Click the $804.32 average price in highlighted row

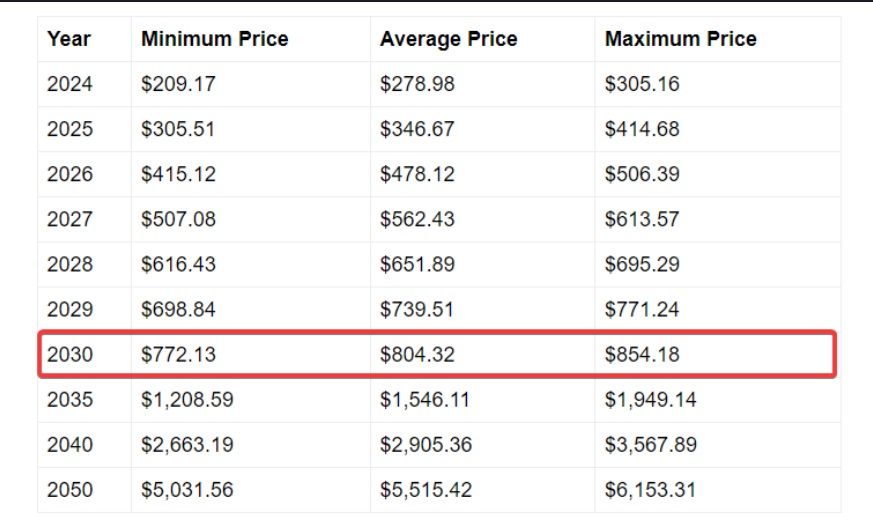point(417,355)
